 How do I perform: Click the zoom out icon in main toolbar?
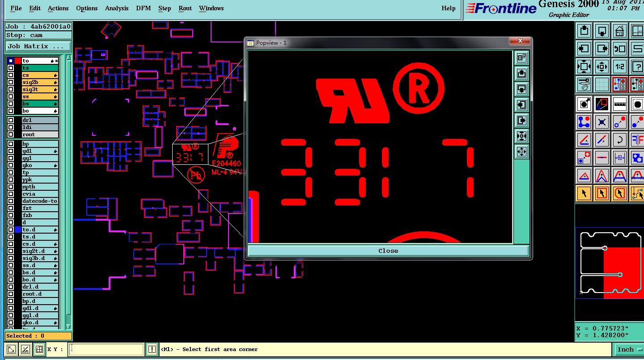[x=602, y=67]
